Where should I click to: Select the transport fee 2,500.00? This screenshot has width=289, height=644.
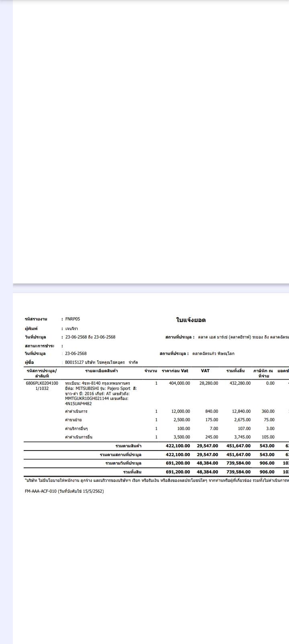[182, 420]
